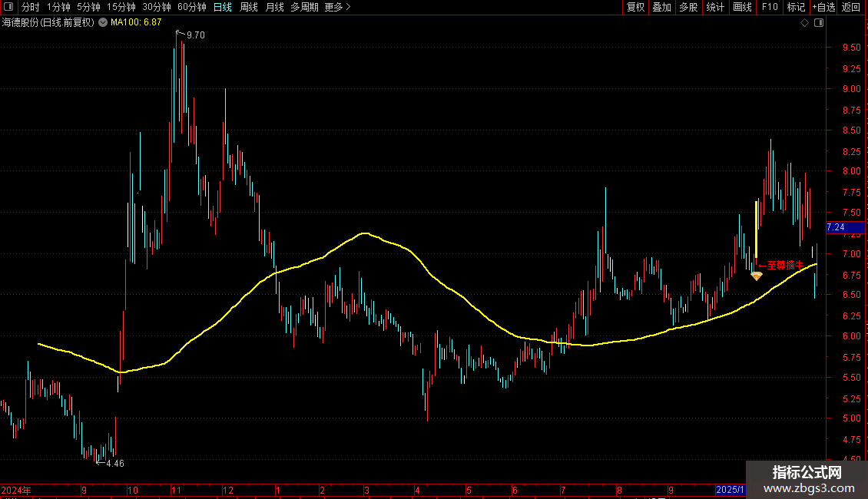Select the 日线 daily chart tab
868x499 pixels.
223,7
